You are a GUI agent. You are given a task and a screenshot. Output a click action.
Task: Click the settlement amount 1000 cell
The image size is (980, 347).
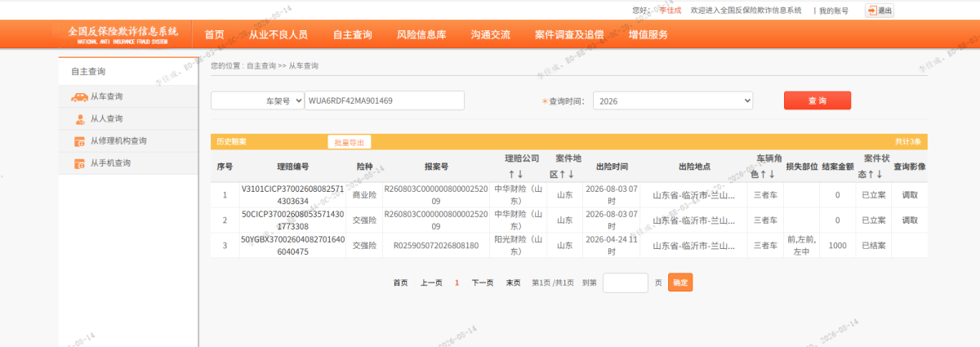pyautogui.click(x=837, y=246)
